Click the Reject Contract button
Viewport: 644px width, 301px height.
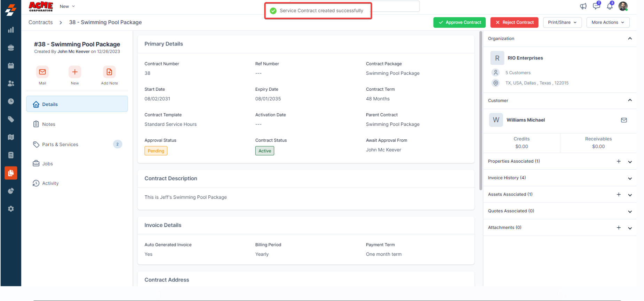pyautogui.click(x=514, y=22)
